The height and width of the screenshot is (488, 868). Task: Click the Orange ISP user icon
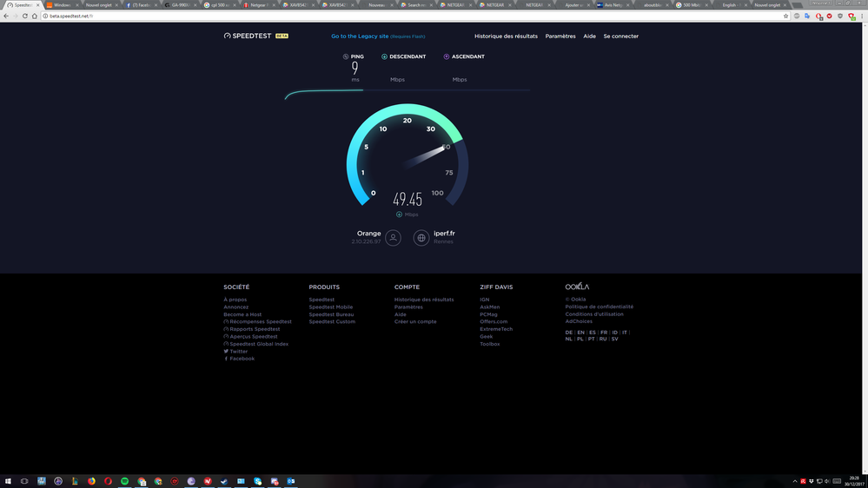394,237
